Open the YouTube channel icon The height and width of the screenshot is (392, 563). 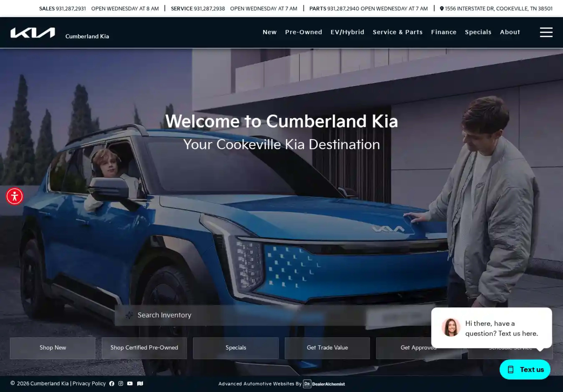(130, 383)
